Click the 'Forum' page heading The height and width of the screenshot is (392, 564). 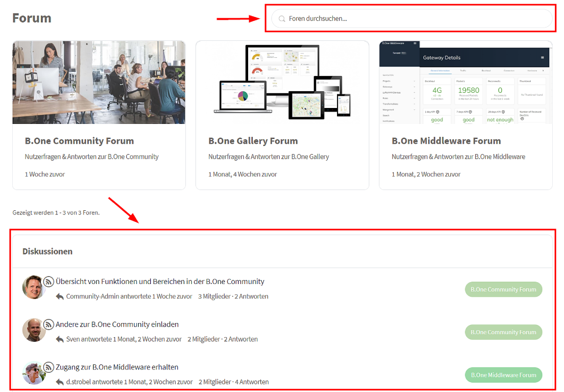[x=32, y=18]
